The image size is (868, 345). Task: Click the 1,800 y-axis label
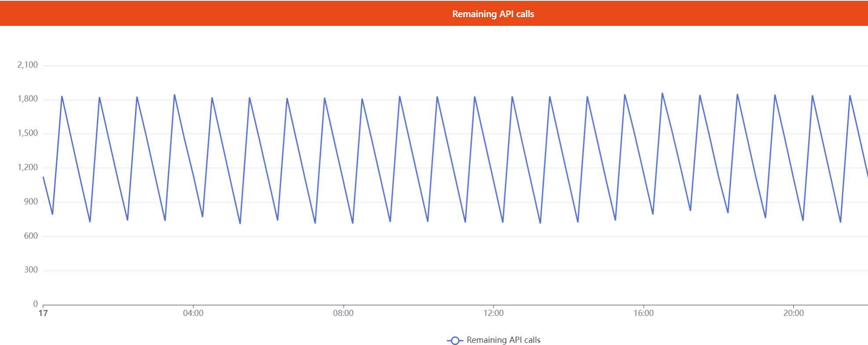click(x=28, y=99)
